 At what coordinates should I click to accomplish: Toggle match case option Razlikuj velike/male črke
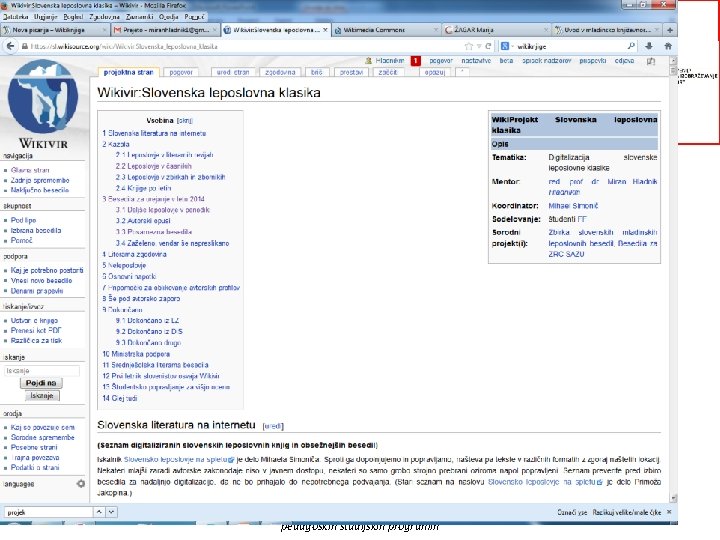(626, 512)
